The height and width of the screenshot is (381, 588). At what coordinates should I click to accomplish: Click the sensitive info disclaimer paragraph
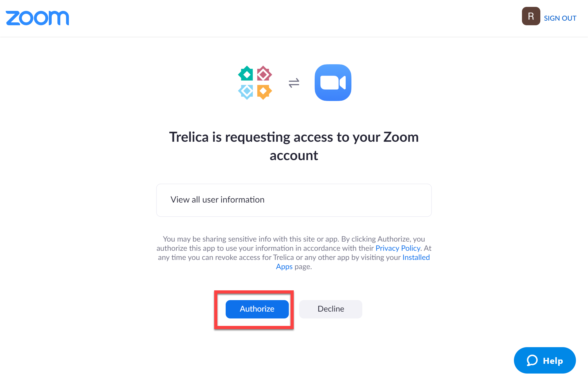294,253
